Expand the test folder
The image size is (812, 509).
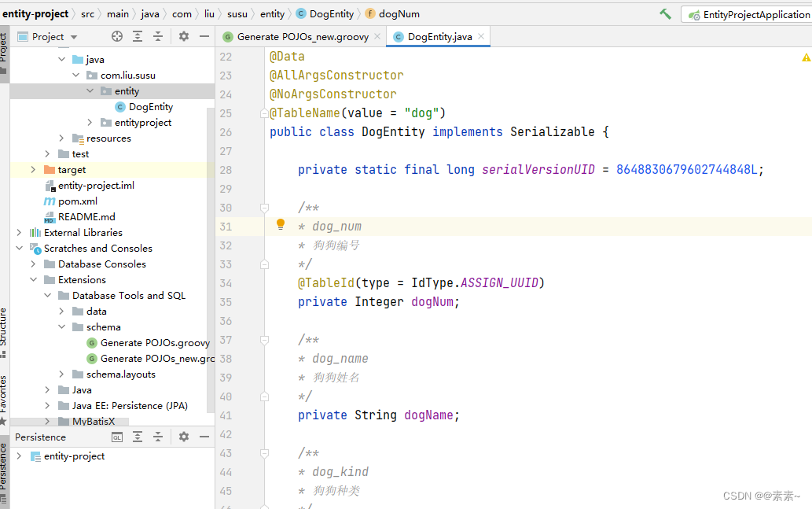(48, 154)
